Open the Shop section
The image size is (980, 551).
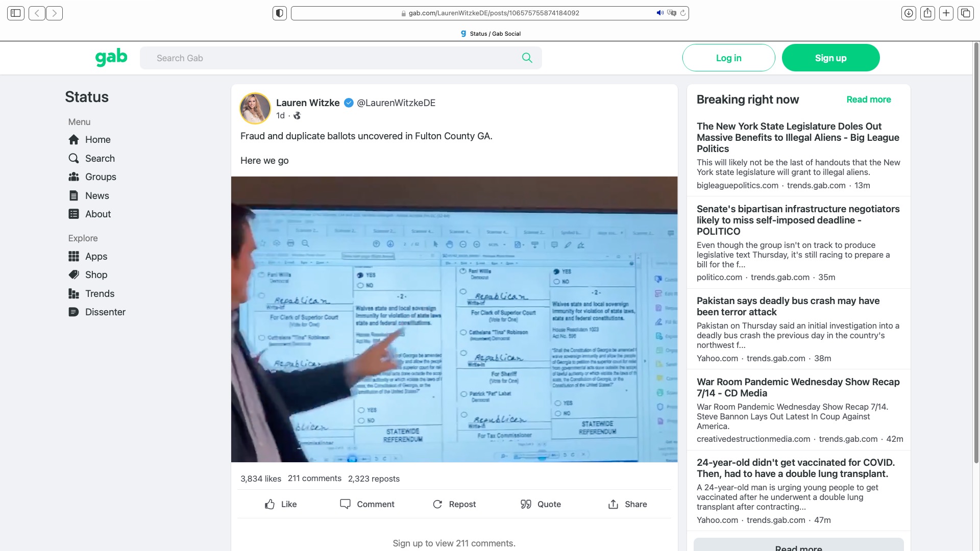click(96, 274)
